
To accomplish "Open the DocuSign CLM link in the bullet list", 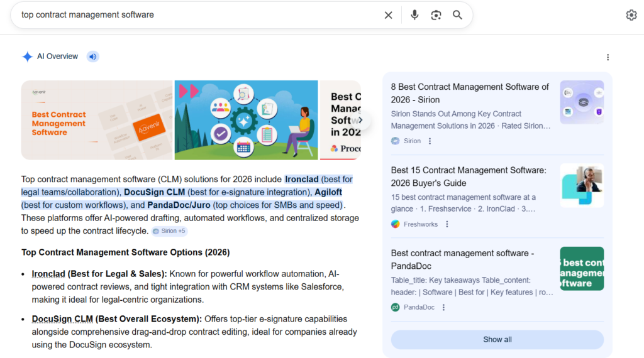I will click(x=62, y=319).
